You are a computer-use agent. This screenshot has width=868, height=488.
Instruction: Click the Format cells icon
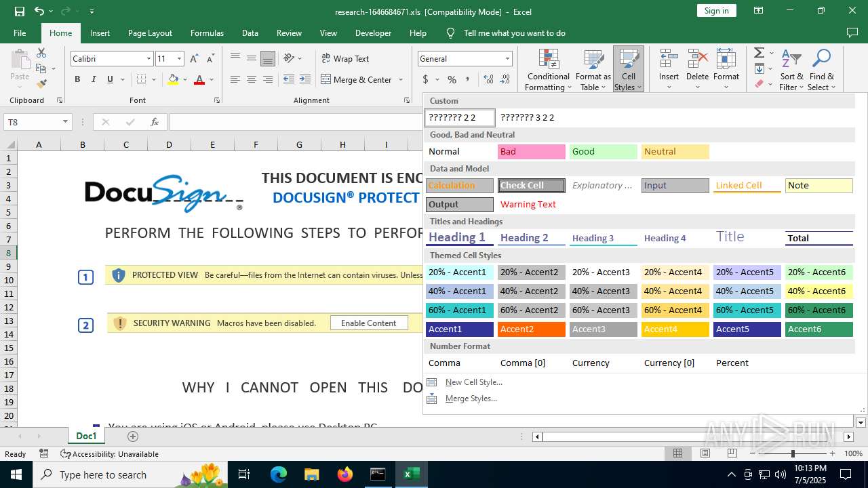[726, 60]
